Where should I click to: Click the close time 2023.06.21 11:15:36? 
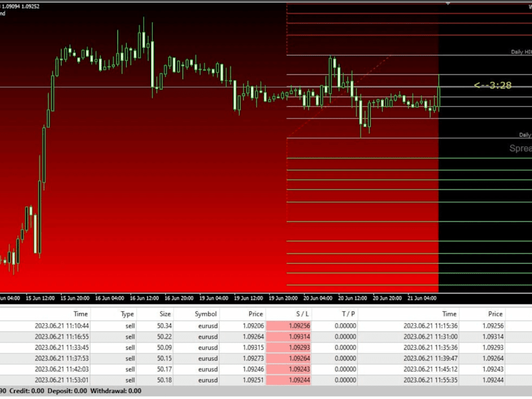pyautogui.click(x=430, y=326)
